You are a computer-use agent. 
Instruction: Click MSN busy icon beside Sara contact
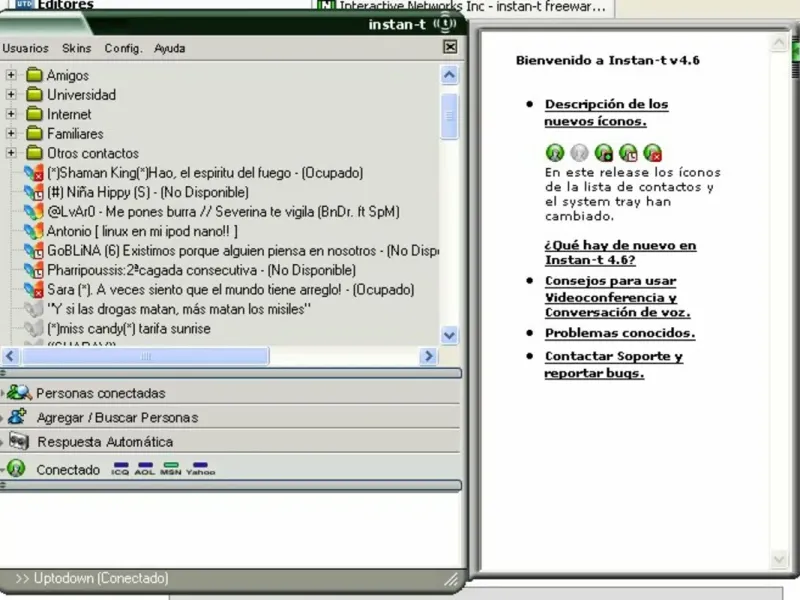[x=34, y=289]
